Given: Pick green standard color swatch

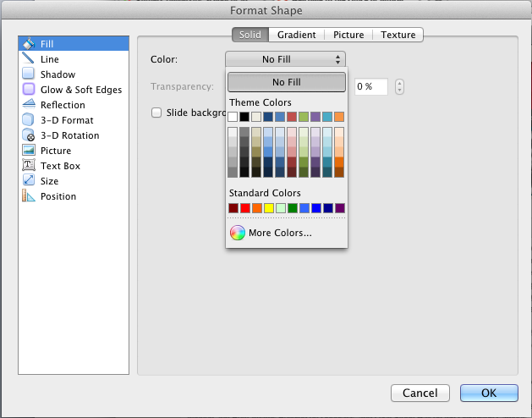Looking at the screenshot, I should [293, 208].
